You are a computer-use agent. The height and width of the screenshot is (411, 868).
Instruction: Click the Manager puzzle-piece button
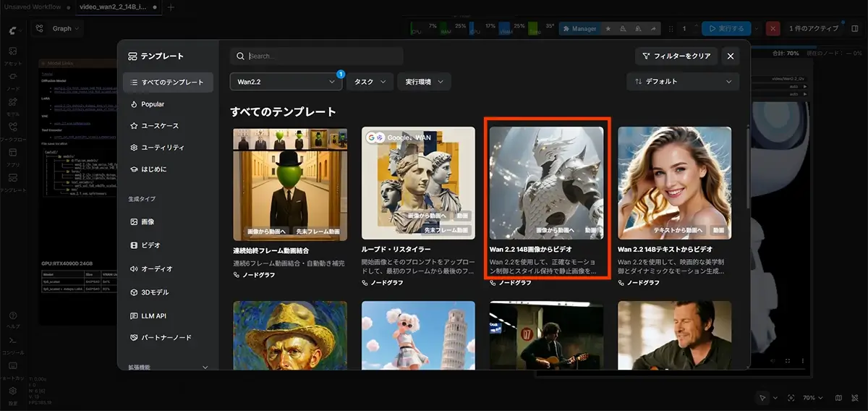click(579, 28)
